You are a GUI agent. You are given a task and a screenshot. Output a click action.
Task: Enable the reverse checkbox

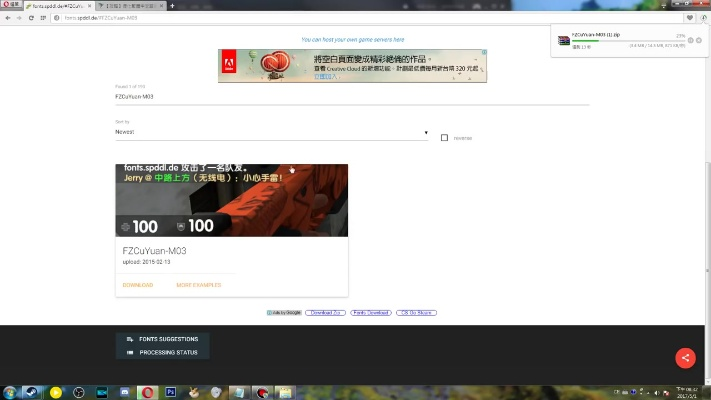444,138
